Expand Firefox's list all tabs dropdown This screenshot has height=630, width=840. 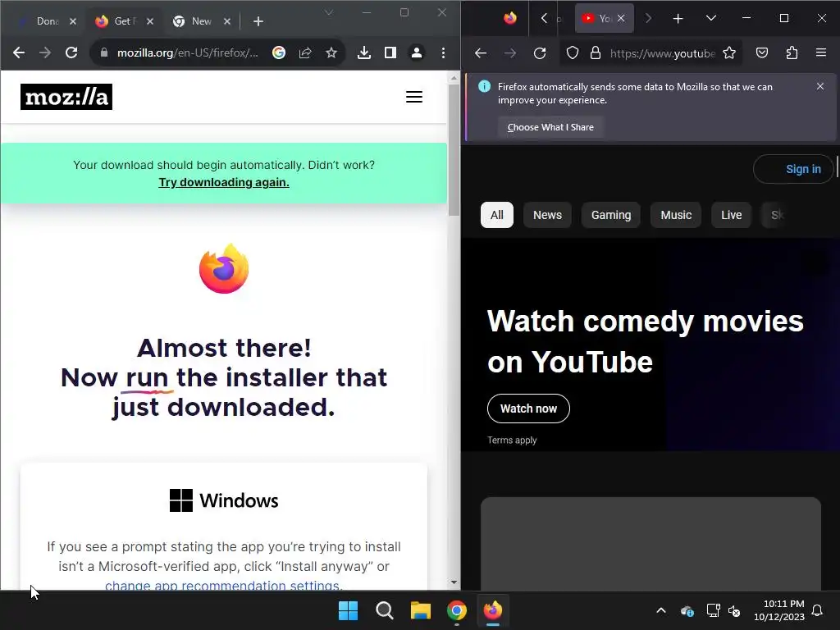711,19
